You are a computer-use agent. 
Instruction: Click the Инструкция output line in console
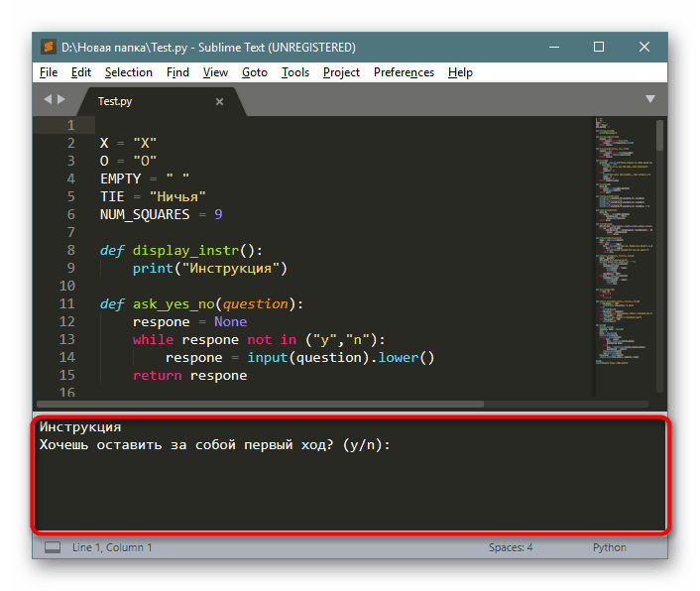tap(80, 427)
